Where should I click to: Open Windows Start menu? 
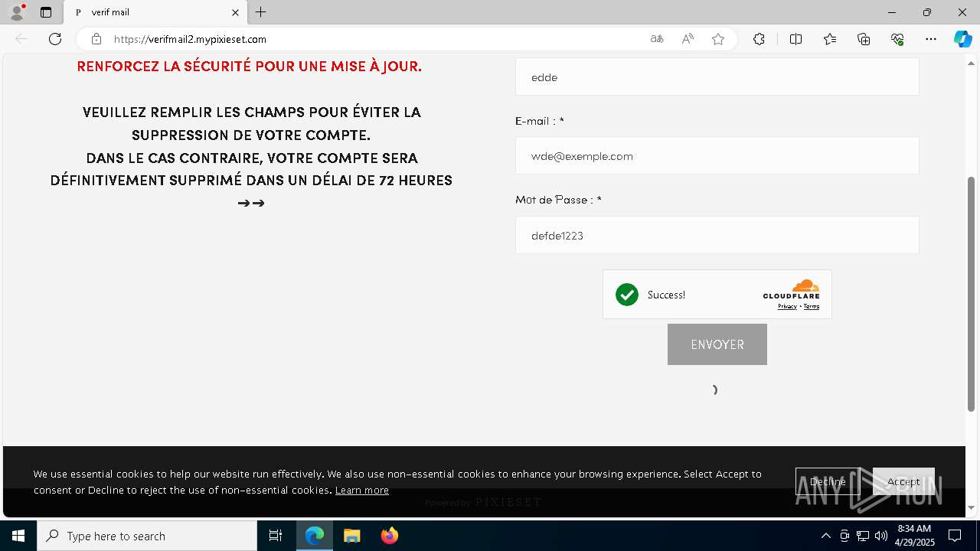[x=18, y=536]
